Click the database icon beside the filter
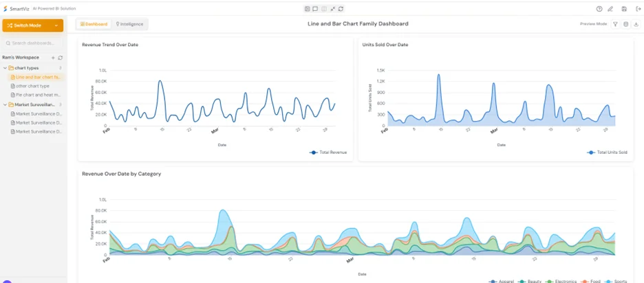 tap(626, 24)
